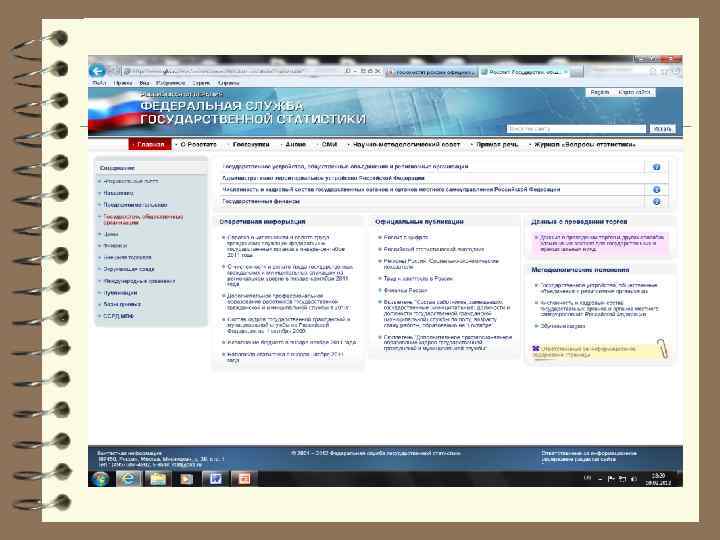Open the PowerPoint taskbar icon
This screenshot has width=720, height=540.
coord(243,479)
